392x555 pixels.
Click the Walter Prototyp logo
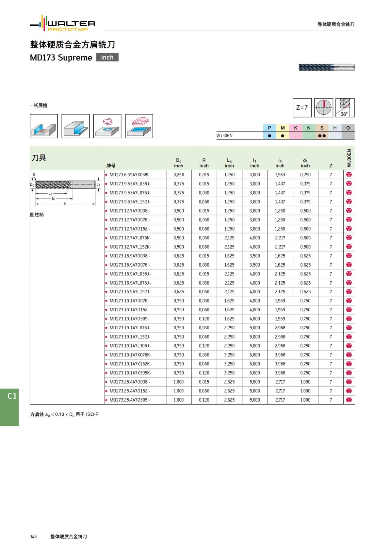pyautogui.click(x=62, y=24)
